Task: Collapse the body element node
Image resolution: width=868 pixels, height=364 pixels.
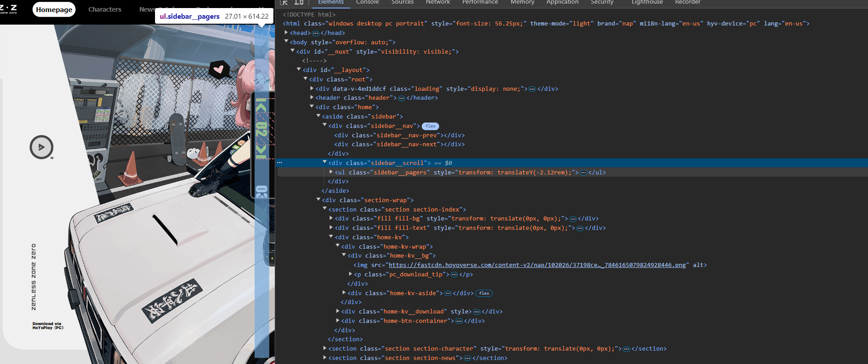Action: (x=286, y=42)
